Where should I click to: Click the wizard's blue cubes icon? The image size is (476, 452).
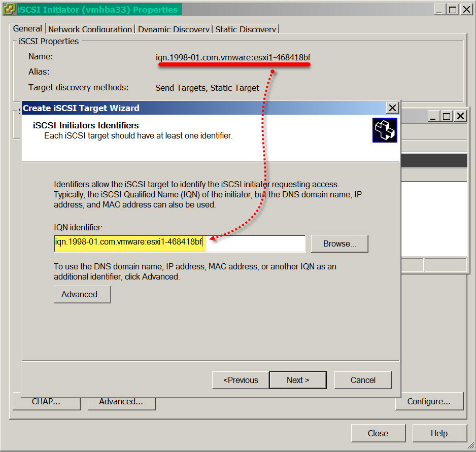point(385,130)
